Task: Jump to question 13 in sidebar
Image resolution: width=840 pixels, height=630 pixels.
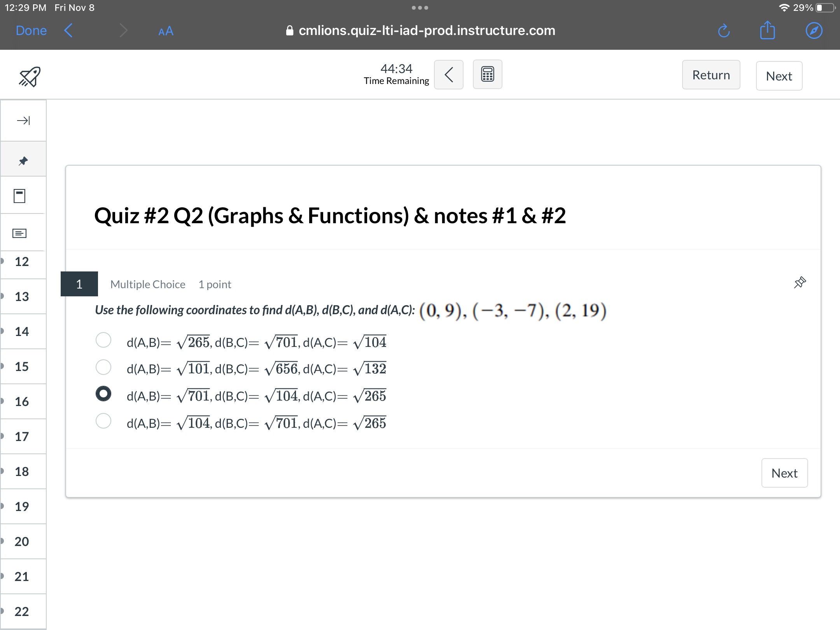Action: (x=22, y=297)
